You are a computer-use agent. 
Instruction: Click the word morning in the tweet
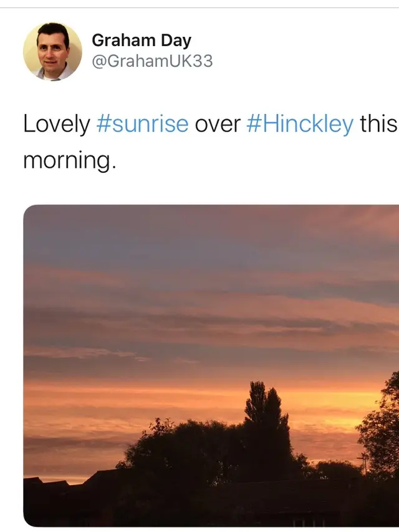(x=67, y=160)
